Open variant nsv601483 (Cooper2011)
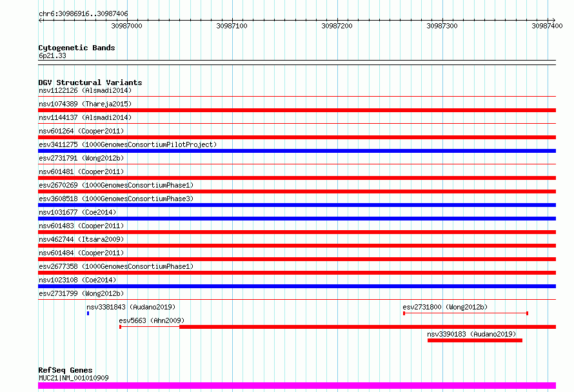The width and height of the screenshot is (574, 392). [81, 226]
